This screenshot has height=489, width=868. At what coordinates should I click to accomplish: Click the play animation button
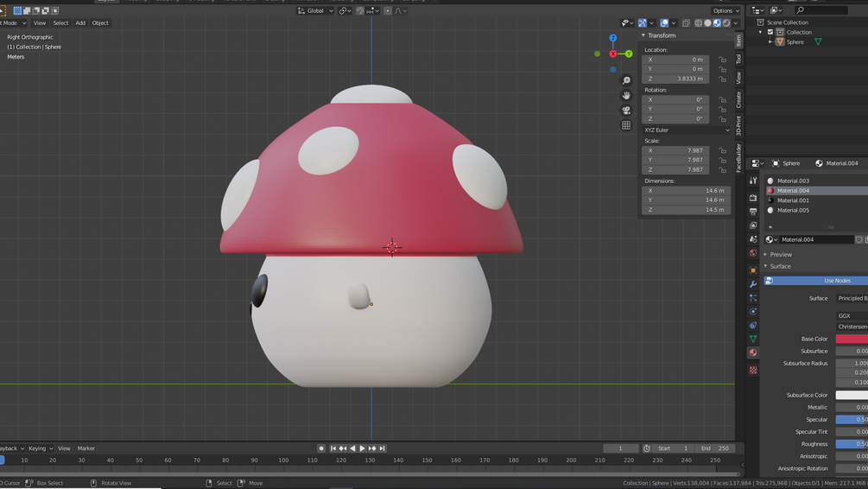362,448
